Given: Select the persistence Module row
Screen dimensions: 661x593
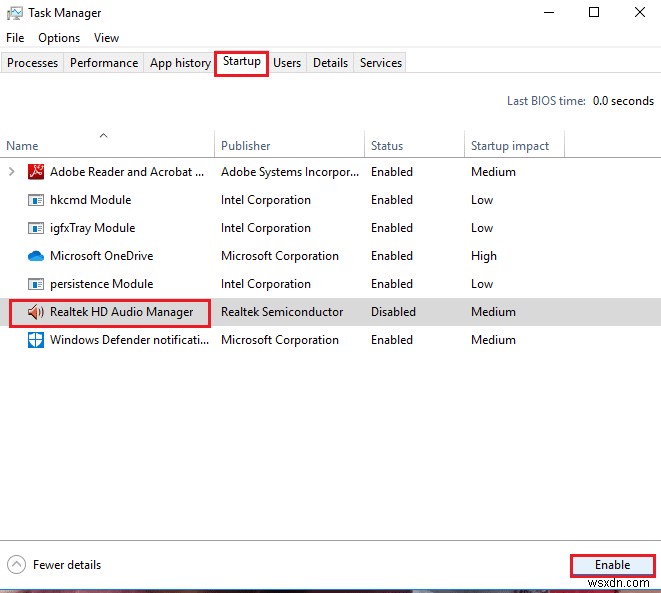Looking at the screenshot, I should coord(330,284).
